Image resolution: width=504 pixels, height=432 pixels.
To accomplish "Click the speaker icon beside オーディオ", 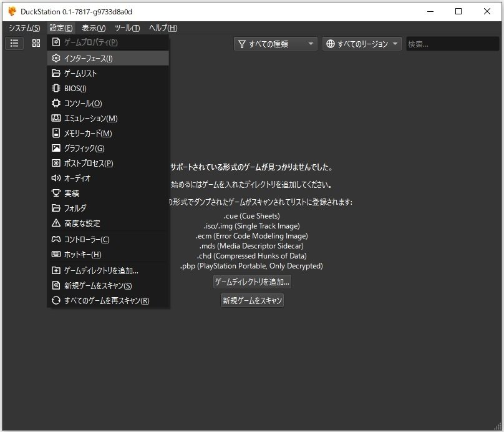I will pos(56,178).
